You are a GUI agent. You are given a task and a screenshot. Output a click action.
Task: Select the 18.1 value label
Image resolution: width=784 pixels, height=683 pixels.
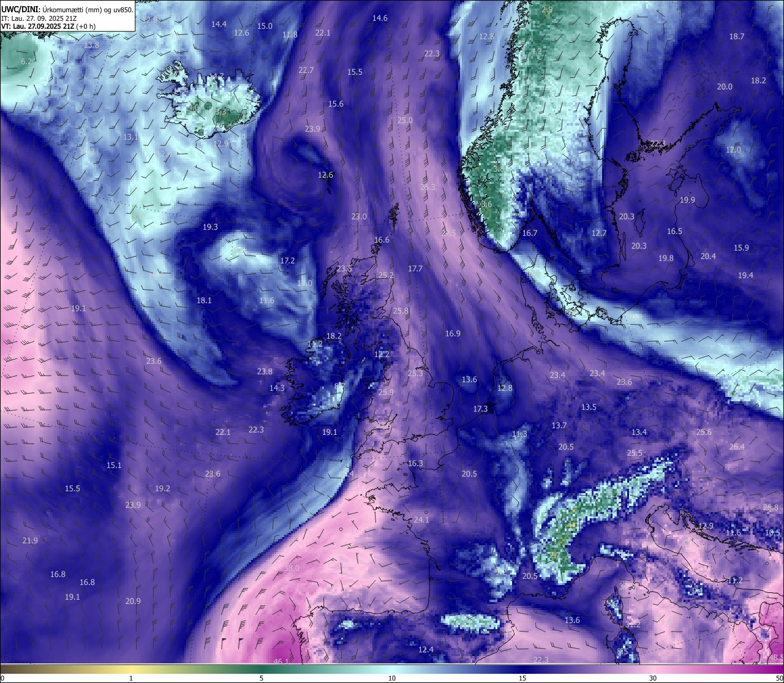pyautogui.click(x=204, y=300)
